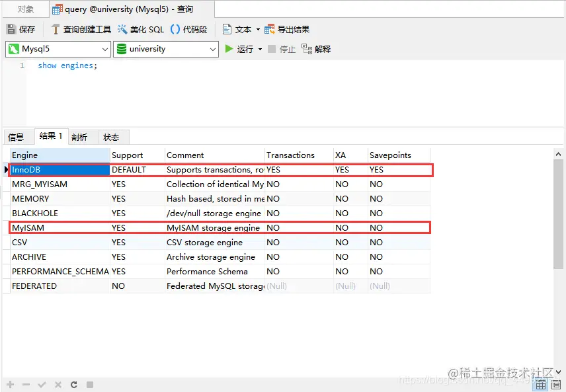Run the query with the green Run (运行) arrow
This screenshot has width=566, height=392.
pyautogui.click(x=229, y=49)
